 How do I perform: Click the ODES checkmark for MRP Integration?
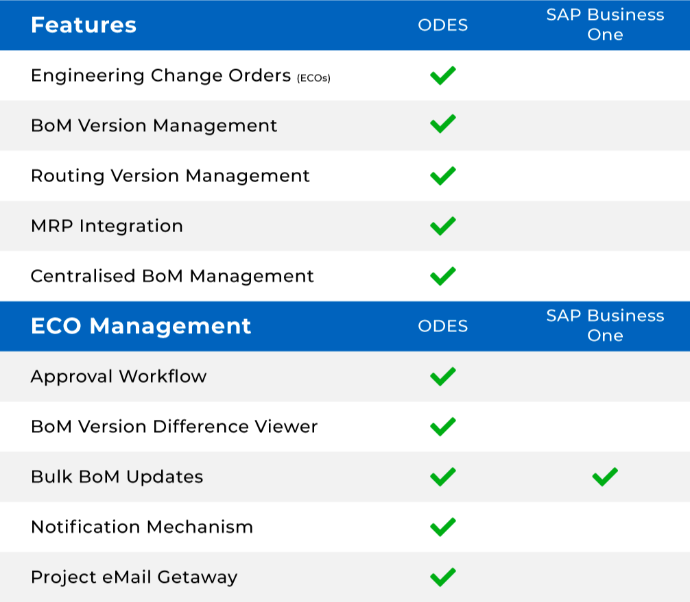(x=443, y=226)
